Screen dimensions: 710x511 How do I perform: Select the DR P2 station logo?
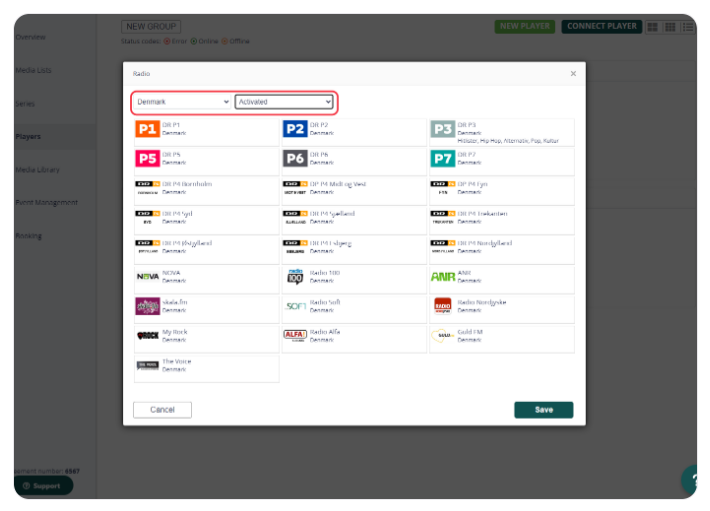pyautogui.click(x=295, y=129)
